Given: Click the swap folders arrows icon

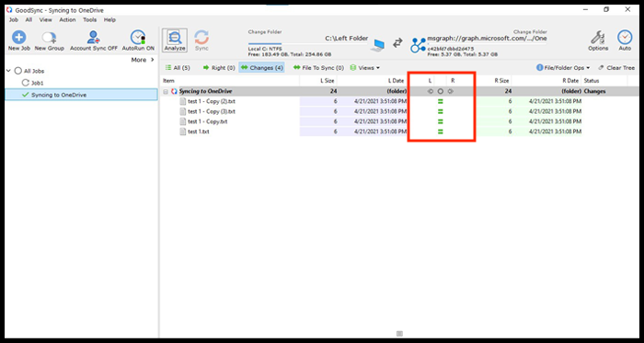Looking at the screenshot, I should tap(397, 43).
